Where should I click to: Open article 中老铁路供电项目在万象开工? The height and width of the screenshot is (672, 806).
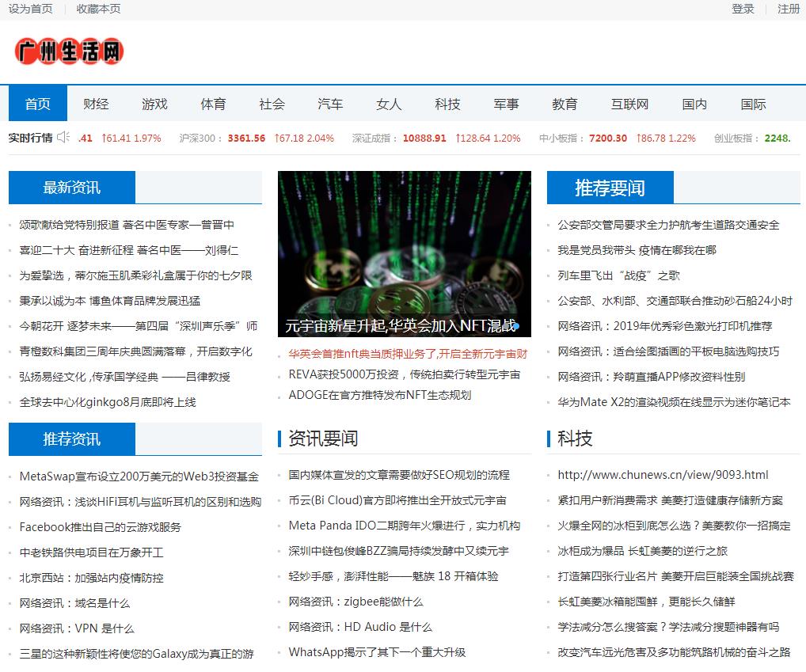coord(92,552)
